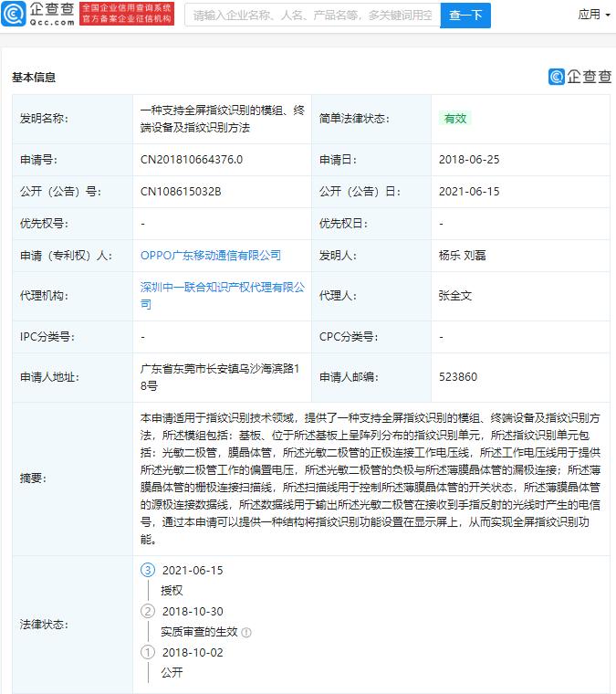Click the 查一下 search button
Image resolution: width=616 pixels, height=694 pixels.
click(465, 16)
